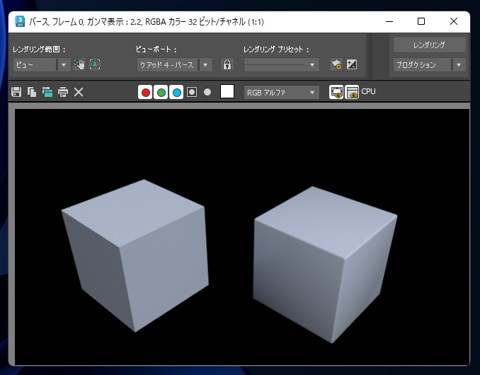Open the レンダリング プリセット dropdown
The height and width of the screenshot is (375, 480).
[281, 65]
